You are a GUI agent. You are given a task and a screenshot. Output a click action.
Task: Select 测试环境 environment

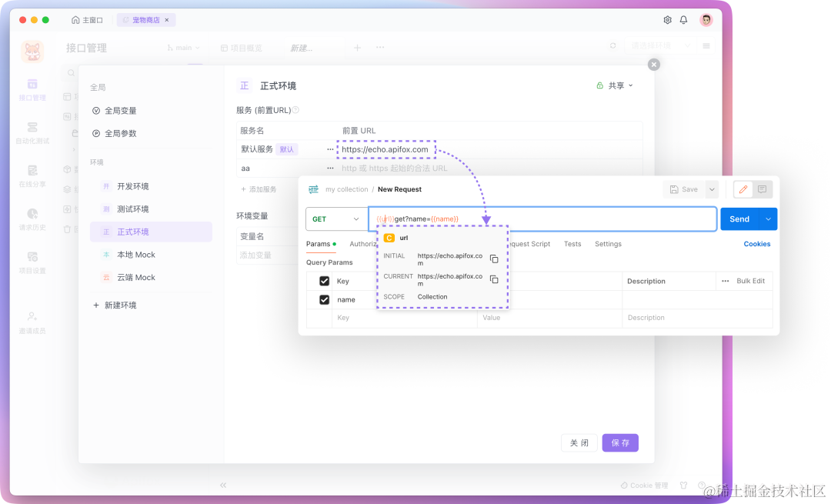click(151, 209)
